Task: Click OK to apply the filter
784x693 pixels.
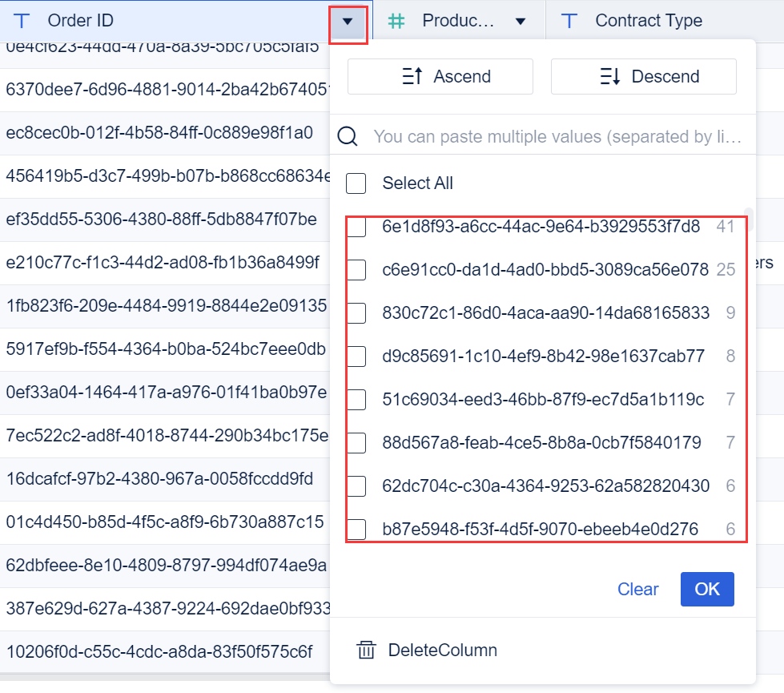Action: click(707, 589)
